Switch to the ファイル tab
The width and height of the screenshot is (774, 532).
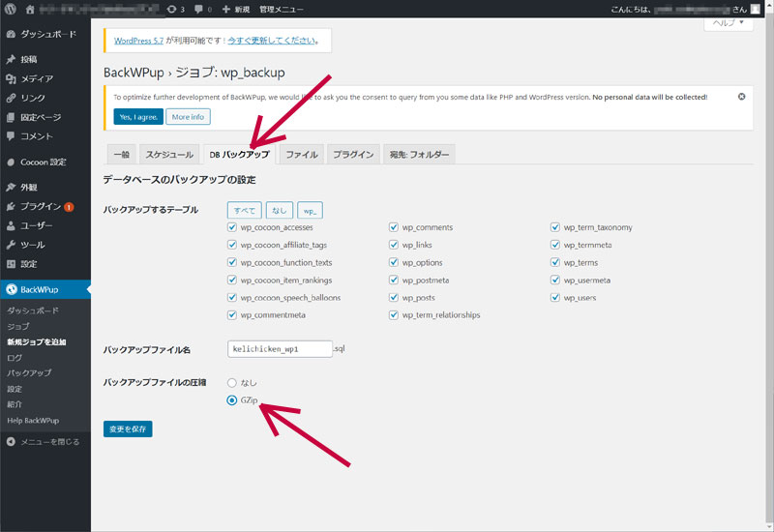click(302, 155)
